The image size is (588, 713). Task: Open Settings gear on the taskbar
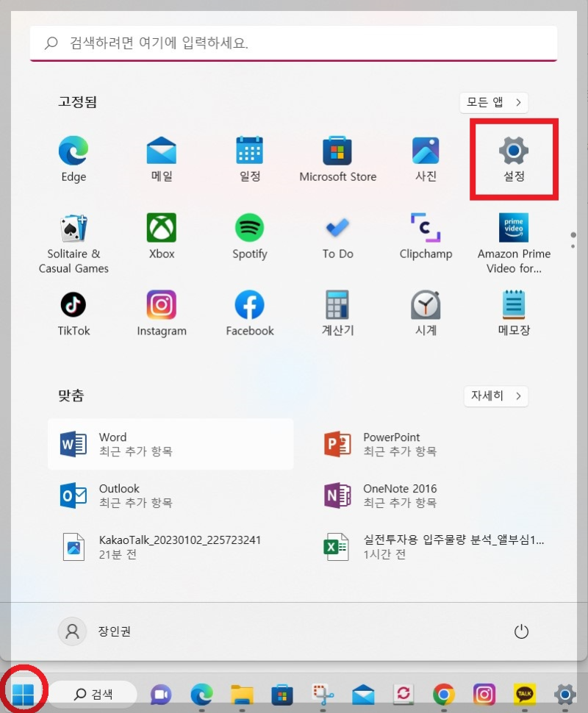coord(564,695)
